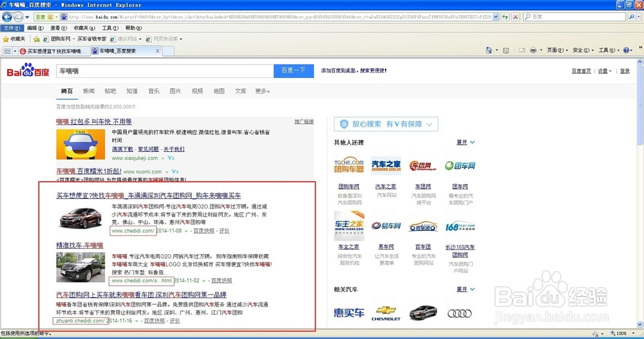Image resolution: width=644 pixels, height=339 pixels.
Task: Open the 文件 menu
Action: (x=11, y=28)
